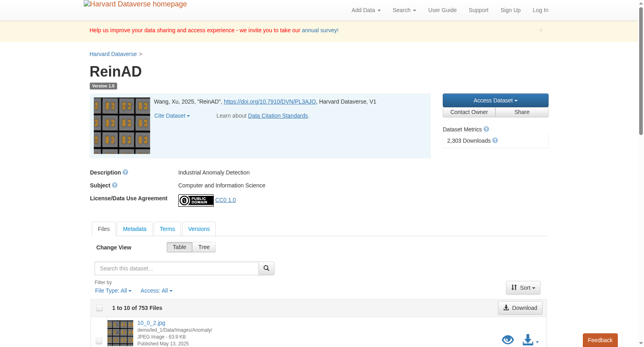Viewport: 644px width, 347px height.
Task: Toggle the select-all files checkbox
Action: 99,308
